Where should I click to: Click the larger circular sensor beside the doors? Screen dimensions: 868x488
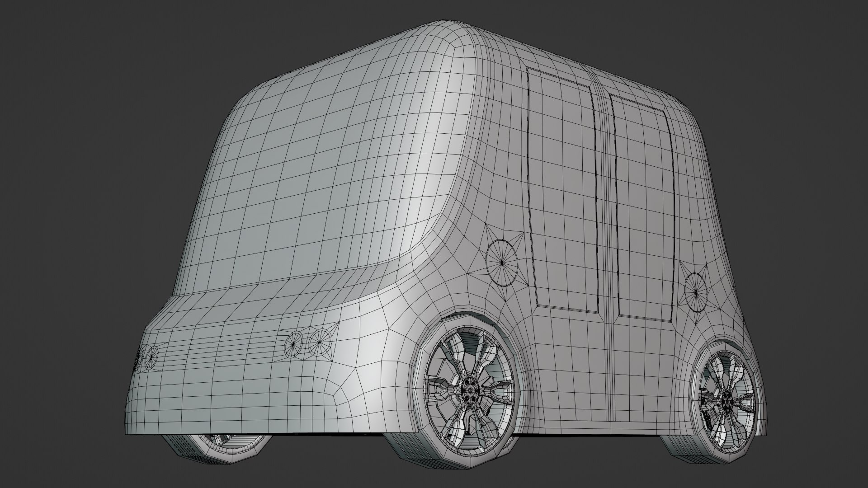pyautogui.click(x=502, y=262)
